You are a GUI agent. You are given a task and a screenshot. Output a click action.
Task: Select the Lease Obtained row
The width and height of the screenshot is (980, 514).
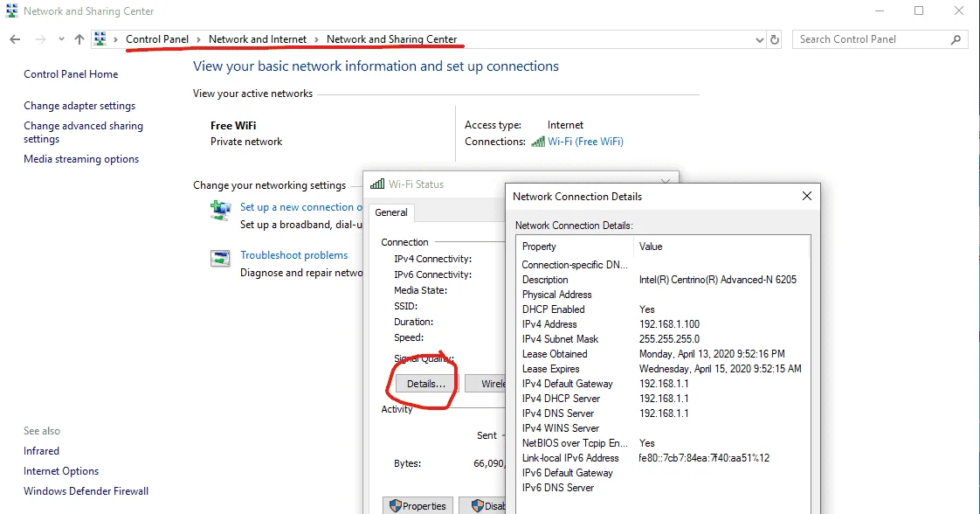click(662, 354)
